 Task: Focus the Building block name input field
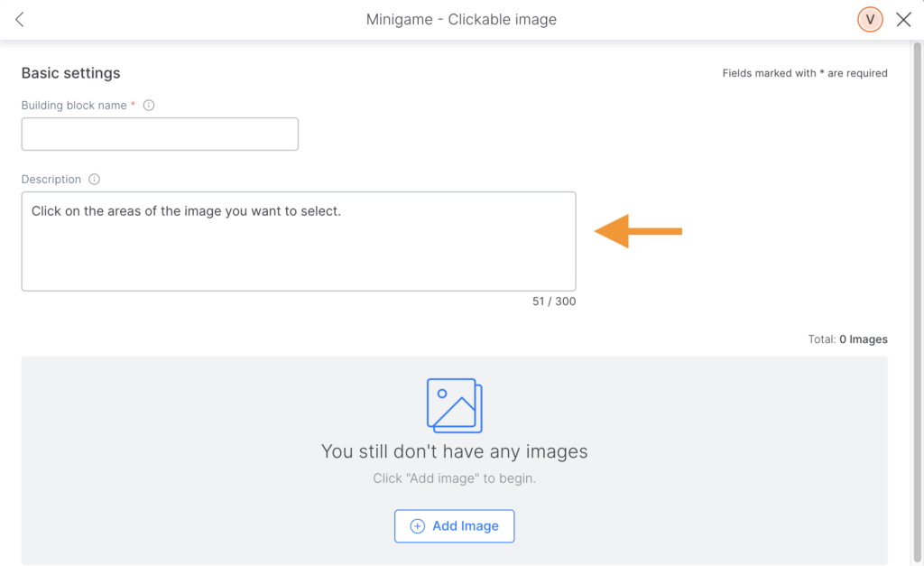click(160, 135)
